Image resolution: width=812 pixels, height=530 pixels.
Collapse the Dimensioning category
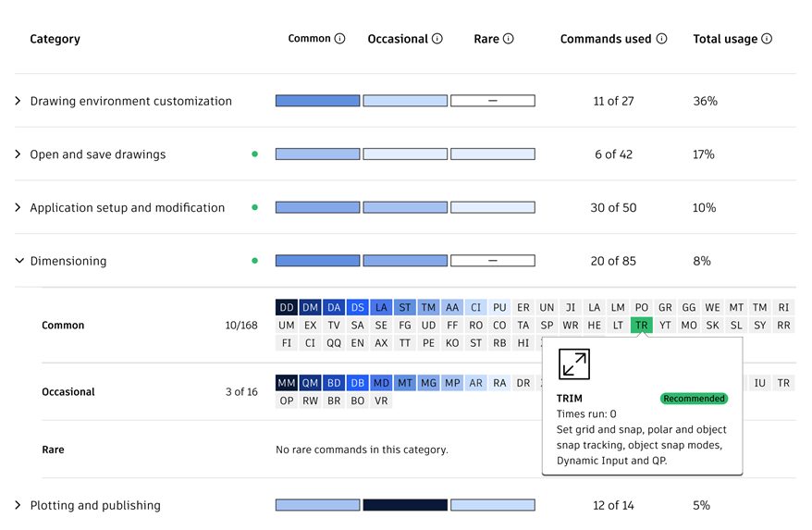pos(18,261)
